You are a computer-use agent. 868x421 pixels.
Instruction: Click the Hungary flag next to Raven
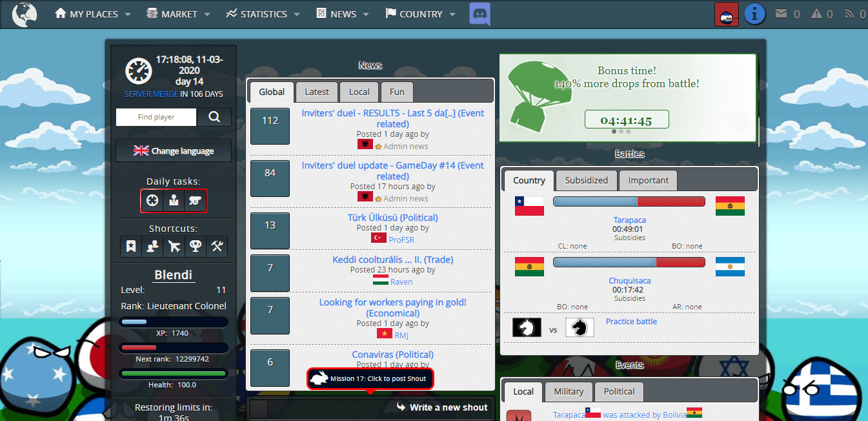coord(381,280)
